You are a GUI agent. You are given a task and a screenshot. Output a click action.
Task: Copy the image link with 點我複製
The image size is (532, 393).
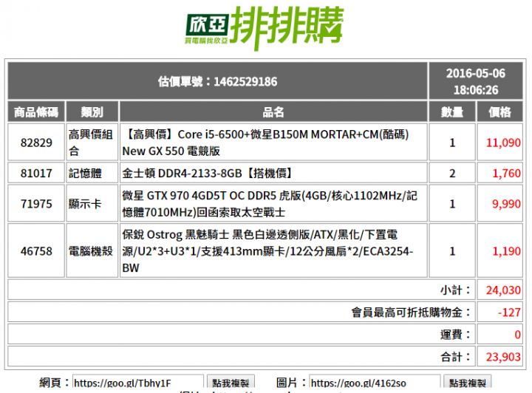(468, 383)
